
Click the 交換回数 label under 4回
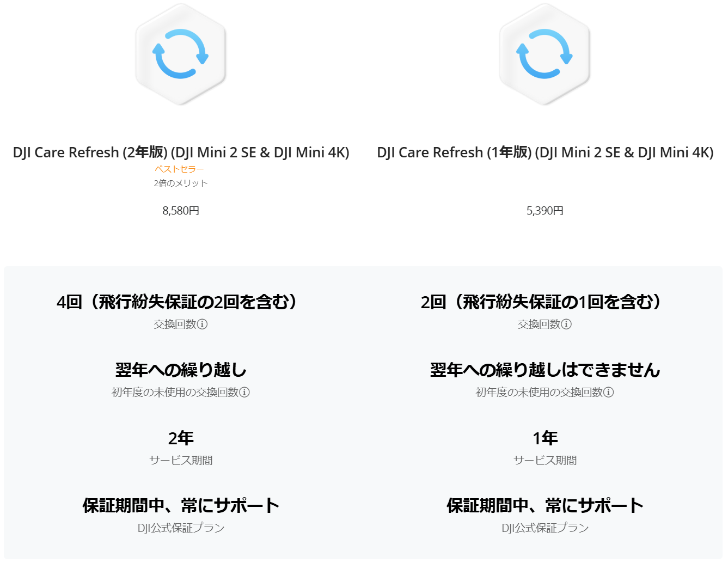[x=175, y=325]
